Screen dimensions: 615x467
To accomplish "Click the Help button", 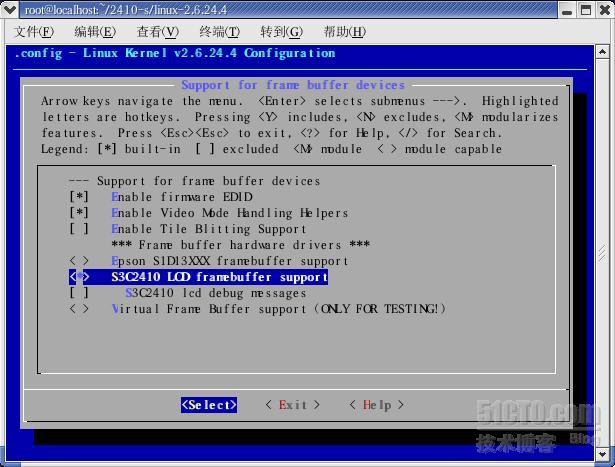I will 377,405.
